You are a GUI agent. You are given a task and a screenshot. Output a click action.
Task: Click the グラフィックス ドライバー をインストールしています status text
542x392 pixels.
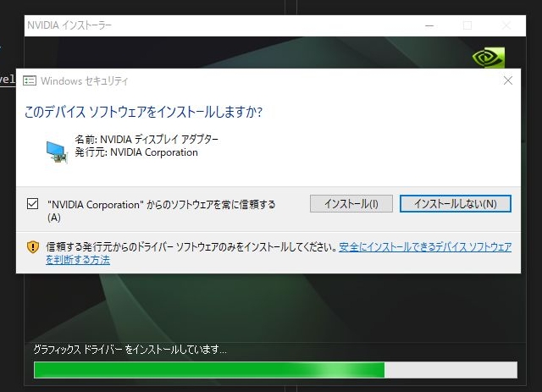tap(130, 350)
